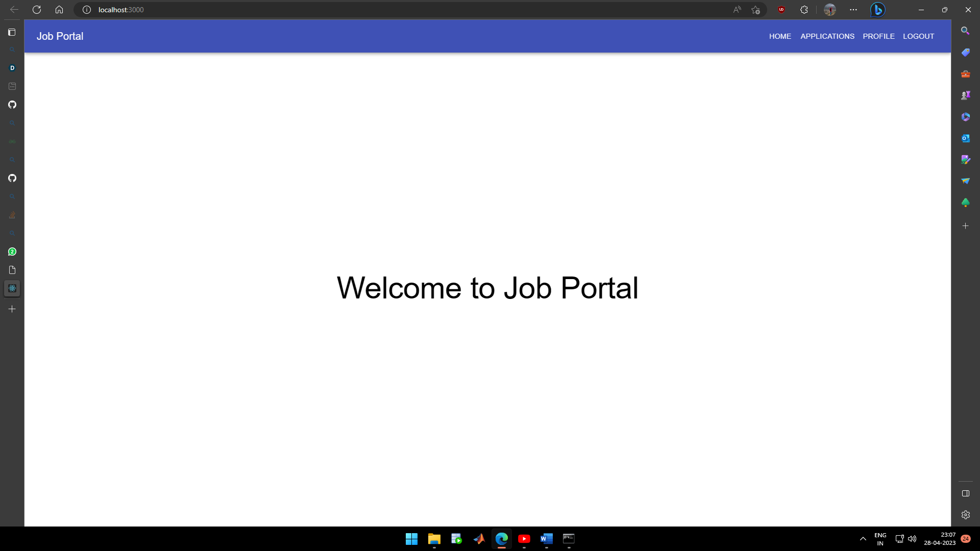980x551 pixels.
Task: Open the PROFILE menu item
Action: click(878, 36)
